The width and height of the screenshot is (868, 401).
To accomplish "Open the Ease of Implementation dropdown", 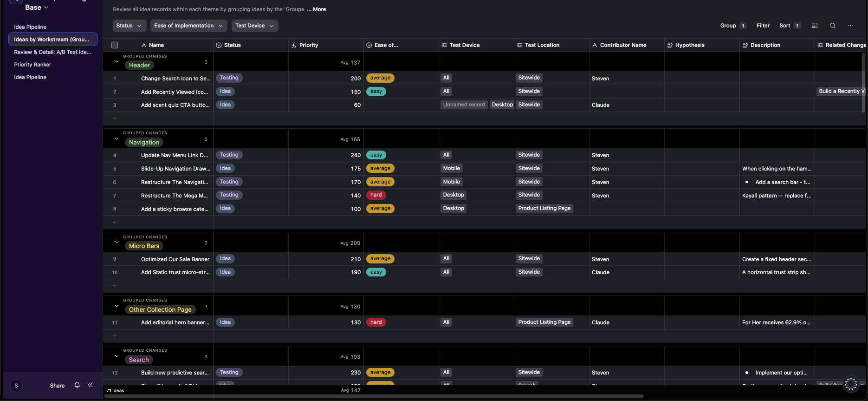I will [189, 26].
